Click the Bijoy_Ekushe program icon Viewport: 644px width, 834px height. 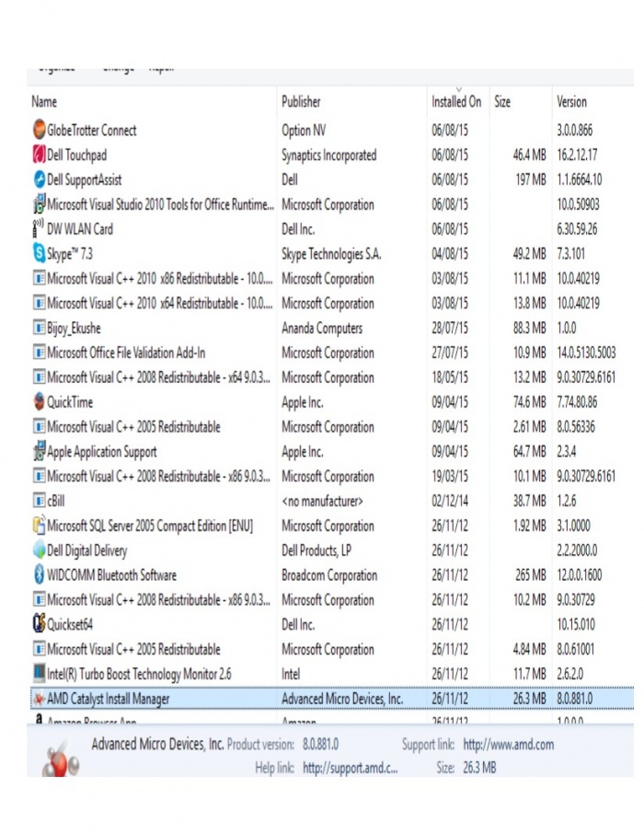click(39, 327)
